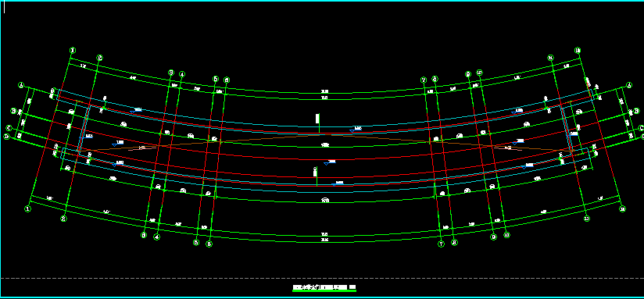The height and width of the screenshot is (299, 644).
Task: Pick axis bubble D on the left side
Action: coord(6,137)
